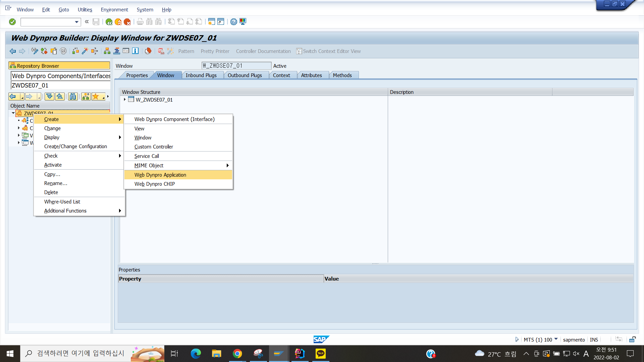Click the Where-Used List icon
The width and height of the screenshot is (644, 362).
(94, 51)
